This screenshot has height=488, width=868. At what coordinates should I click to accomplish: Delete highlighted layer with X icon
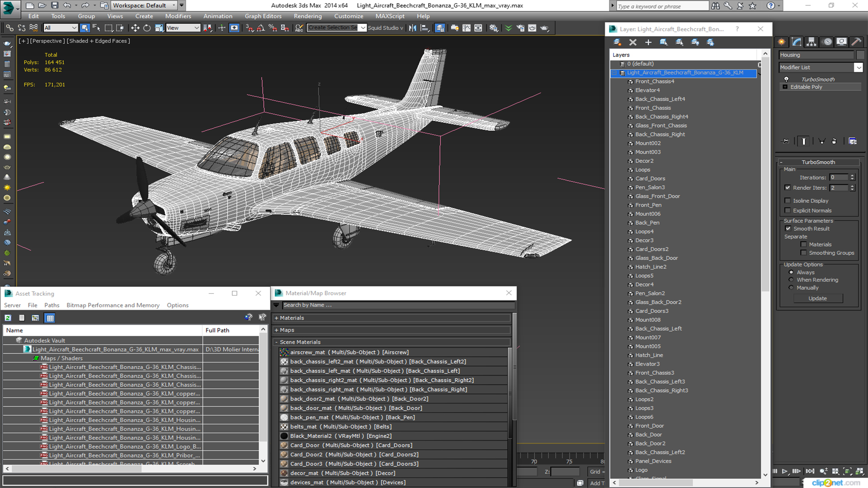click(x=633, y=42)
